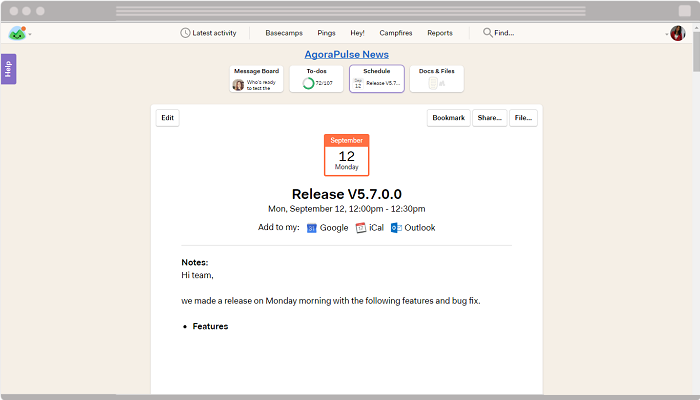Image resolution: width=700 pixels, height=400 pixels.
Task: Click the author avatar in Message Board card
Action: tap(238, 84)
